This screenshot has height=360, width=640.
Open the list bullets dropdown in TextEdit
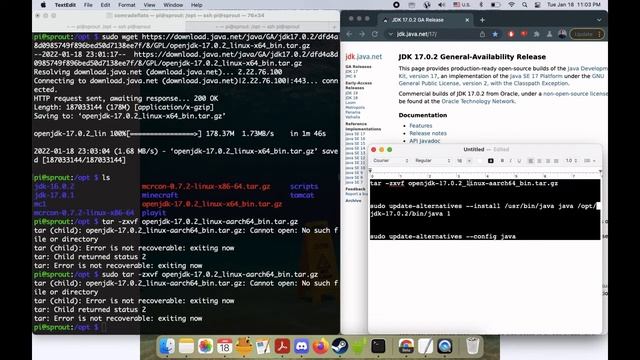(x=589, y=161)
